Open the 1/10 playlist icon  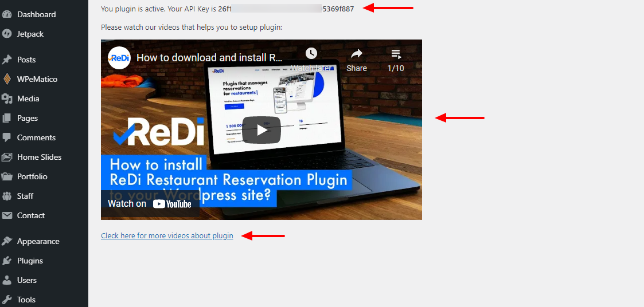396,53
